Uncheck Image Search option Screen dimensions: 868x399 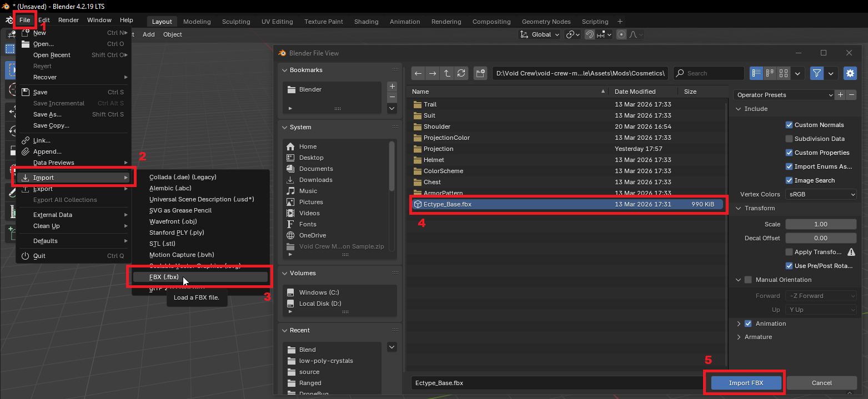coord(789,180)
